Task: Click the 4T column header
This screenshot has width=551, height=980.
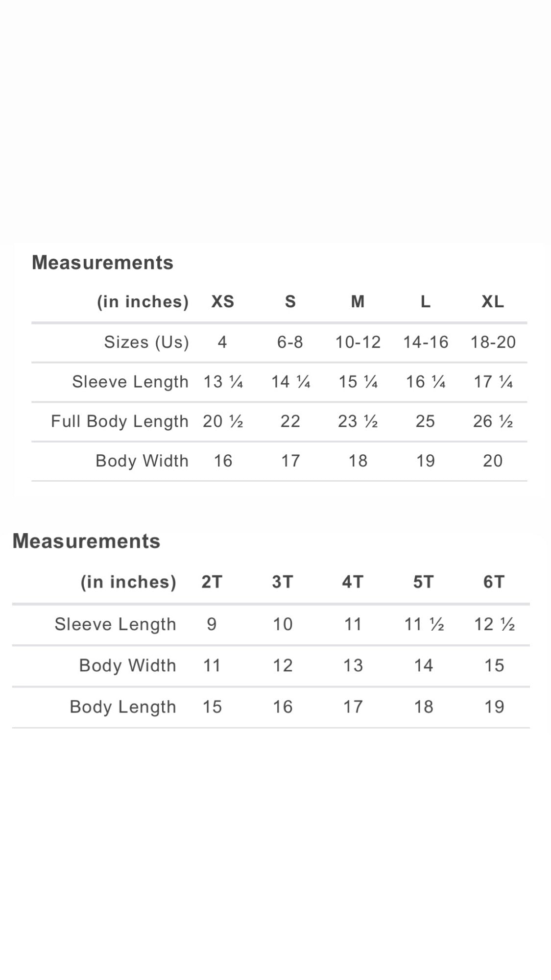Action: click(x=352, y=582)
